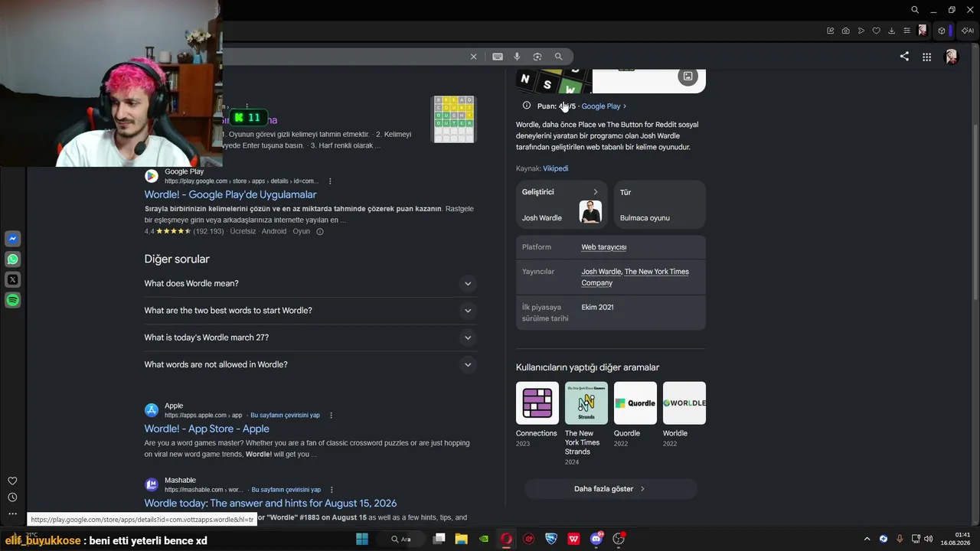Screen dimensions: 980x551
Task: Open The New York Times Strands card
Action: [x=586, y=424]
